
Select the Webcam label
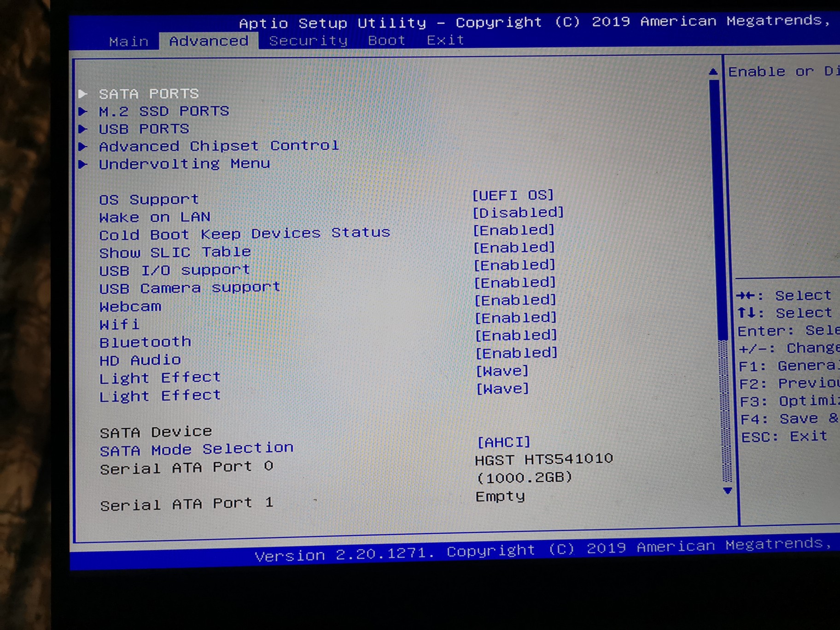(x=130, y=306)
